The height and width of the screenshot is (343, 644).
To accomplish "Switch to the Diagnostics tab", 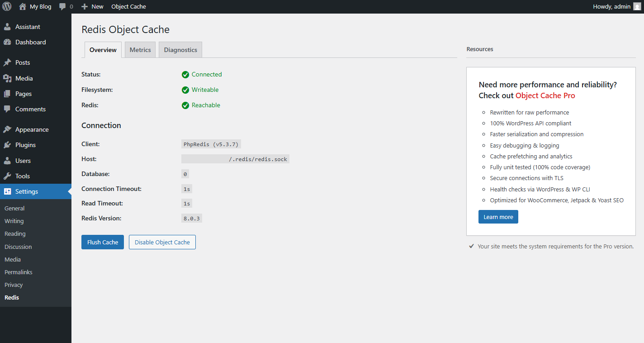I will click(x=180, y=50).
